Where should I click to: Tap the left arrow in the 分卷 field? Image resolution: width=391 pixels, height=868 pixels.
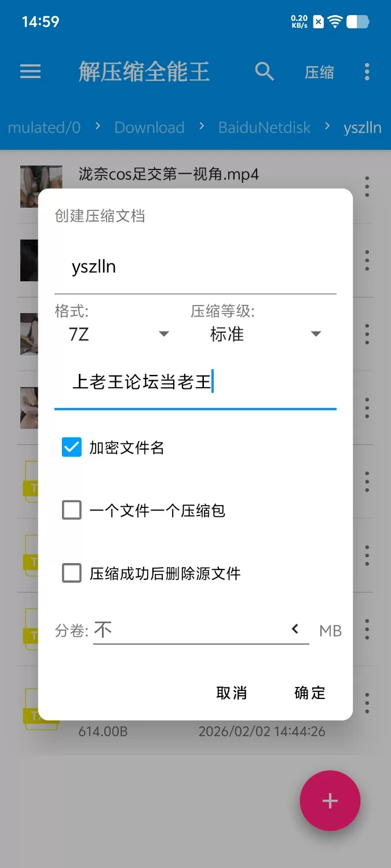[x=295, y=629]
